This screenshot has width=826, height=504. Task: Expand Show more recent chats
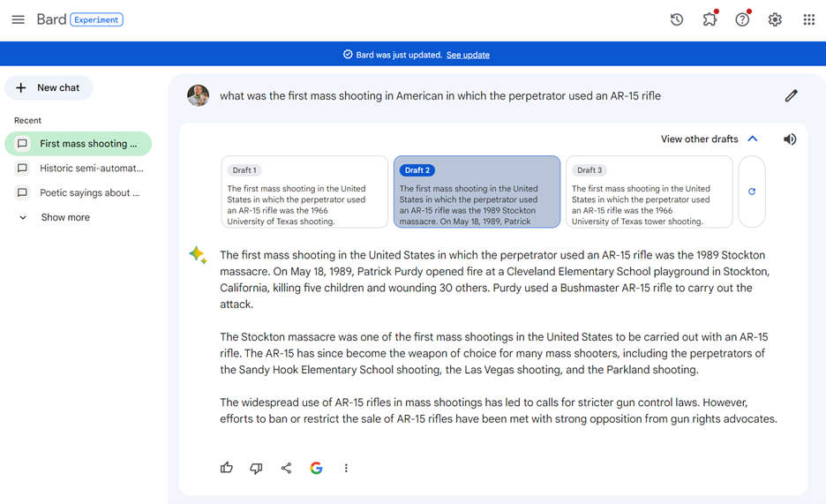click(x=64, y=217)
